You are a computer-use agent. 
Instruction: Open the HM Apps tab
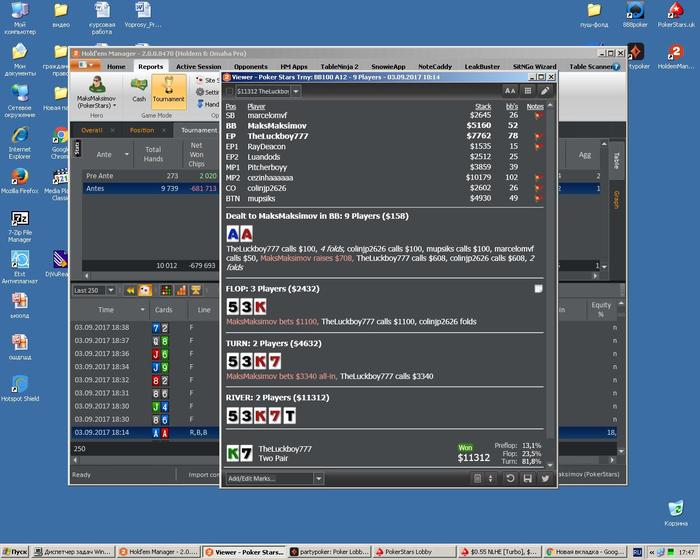click(294, 67)
